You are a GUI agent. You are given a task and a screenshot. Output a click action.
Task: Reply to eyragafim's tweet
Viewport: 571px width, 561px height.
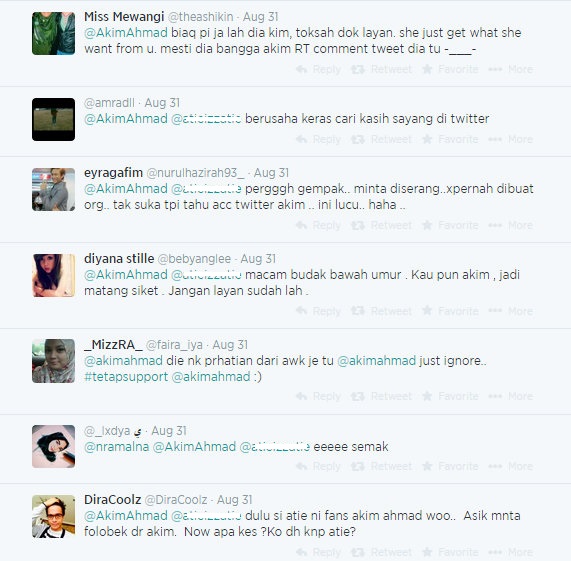[x=318, y=225]
